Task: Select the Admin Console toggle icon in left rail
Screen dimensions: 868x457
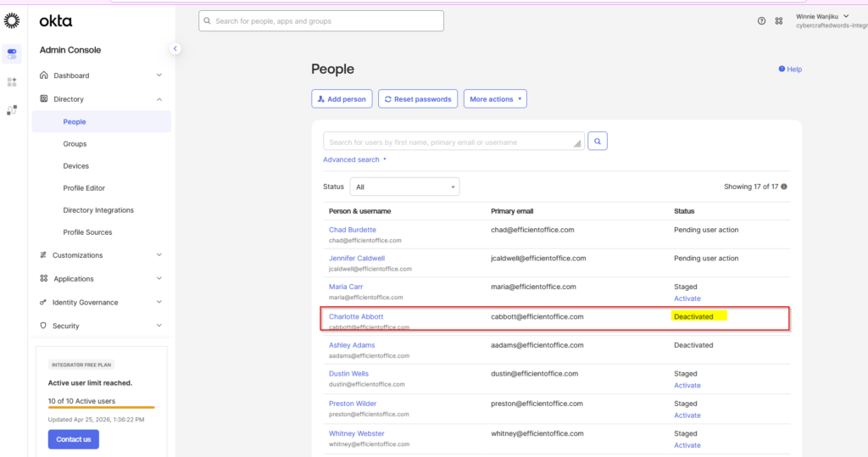Action: coord(12,53)
